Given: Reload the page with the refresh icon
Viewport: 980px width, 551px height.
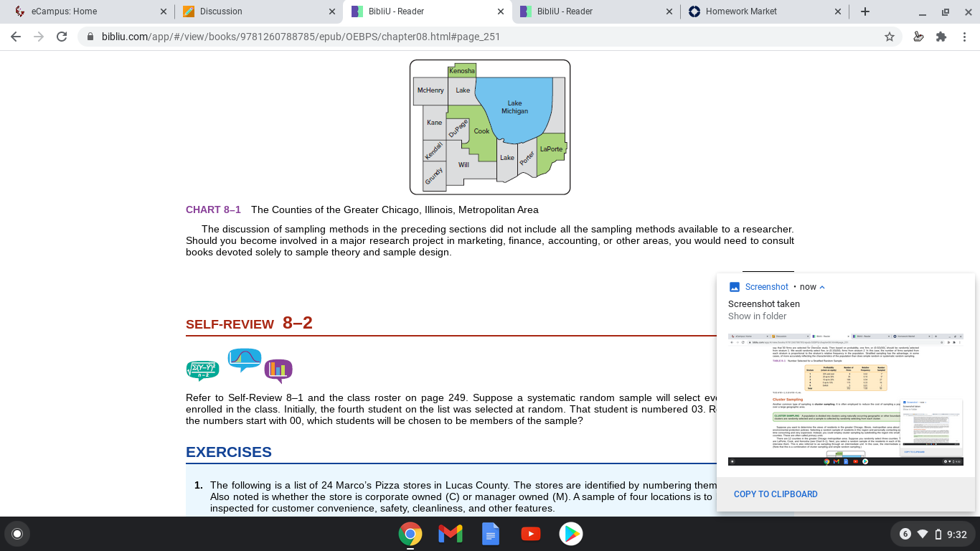Looking at the screenshot, I should [62, 37].
